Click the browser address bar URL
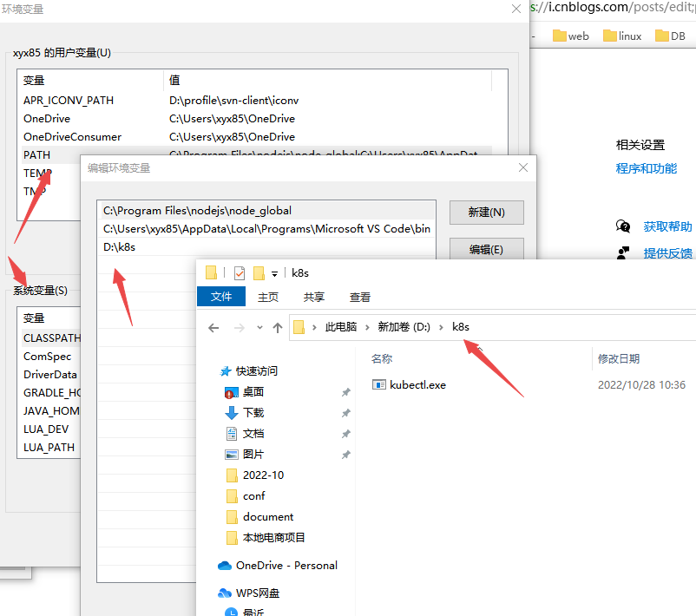The width and height of the screenshot is (696, 616). click(x=613, y=8)
